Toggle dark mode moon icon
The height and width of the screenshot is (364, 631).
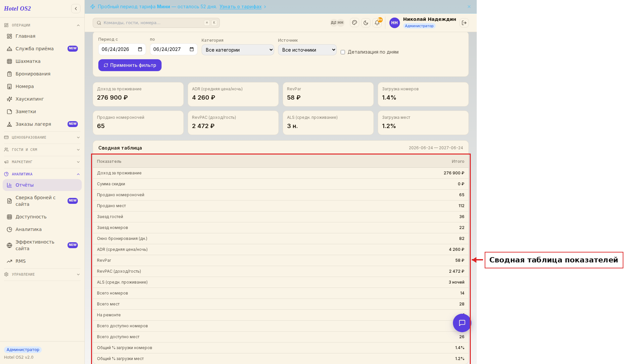[x=366, y=23]
